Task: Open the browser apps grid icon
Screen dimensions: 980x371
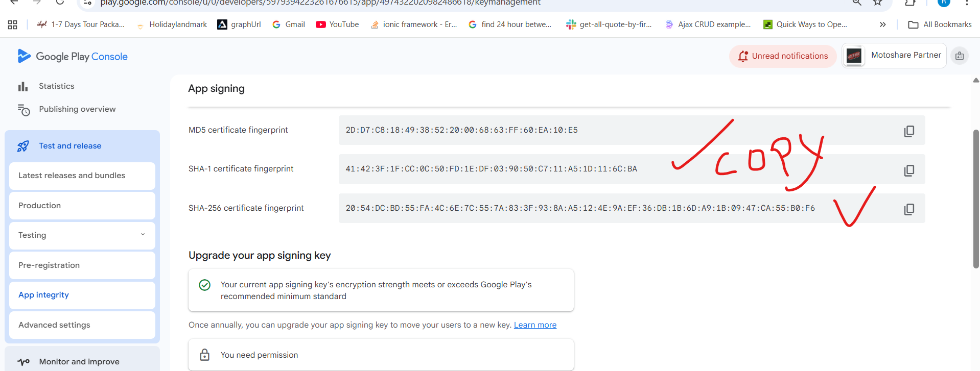Action: (x=13, y=24)
